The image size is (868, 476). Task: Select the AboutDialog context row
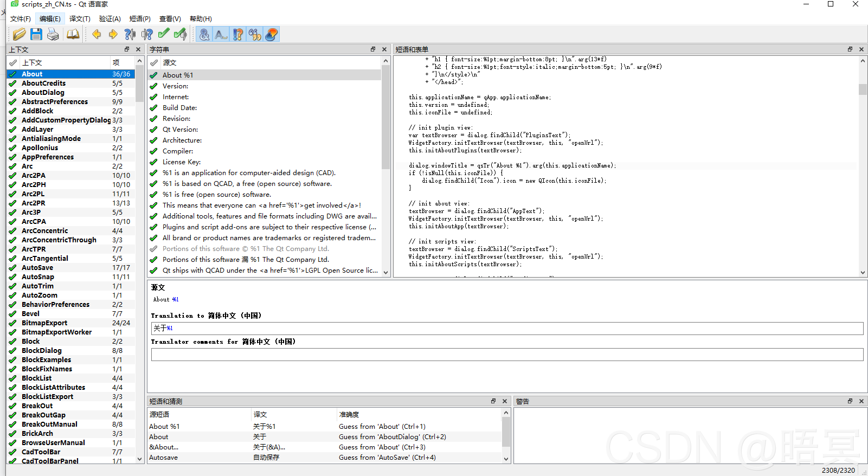point(70,92)
